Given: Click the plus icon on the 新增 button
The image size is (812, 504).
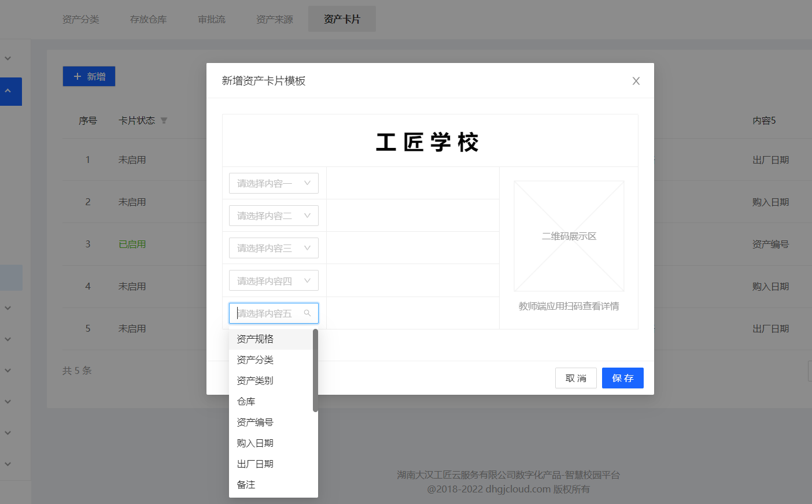Looking at the screenshot, I should [x=76, y=76].
